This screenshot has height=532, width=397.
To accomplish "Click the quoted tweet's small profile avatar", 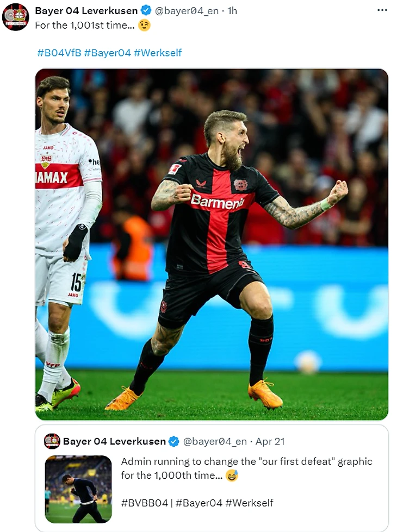I will tap(52, 441).
